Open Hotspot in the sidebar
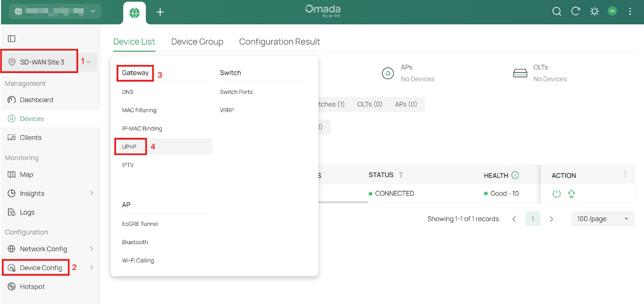The height and width of the screenshot is (304, 644). click(32, 287)
